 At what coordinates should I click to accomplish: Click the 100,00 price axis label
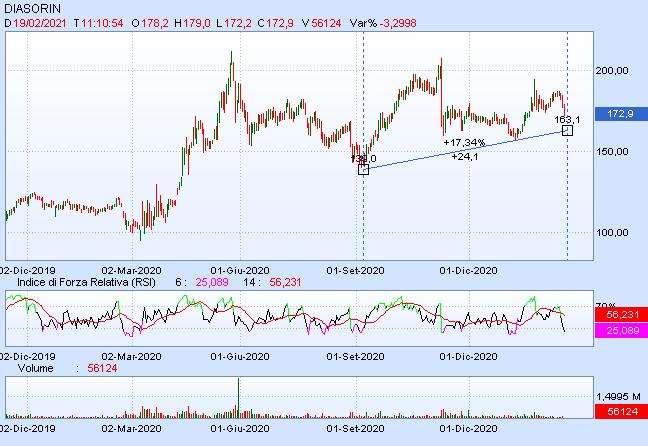point(612,233)
